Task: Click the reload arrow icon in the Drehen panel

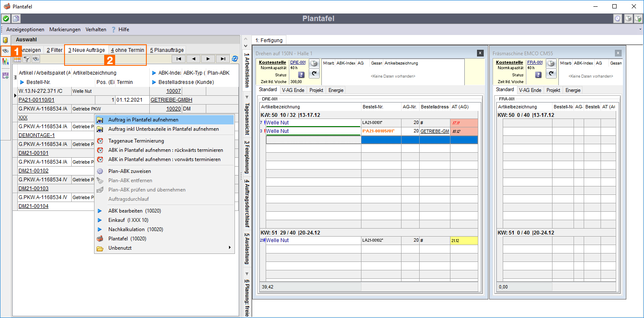Action: (313, 73)
